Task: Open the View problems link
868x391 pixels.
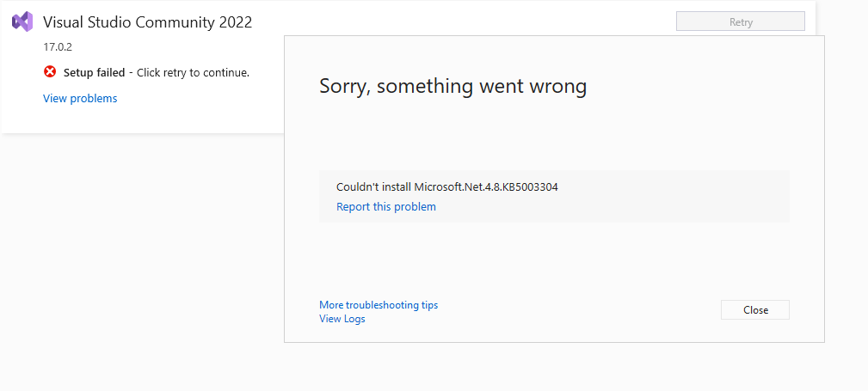Action: click(80, 99)
